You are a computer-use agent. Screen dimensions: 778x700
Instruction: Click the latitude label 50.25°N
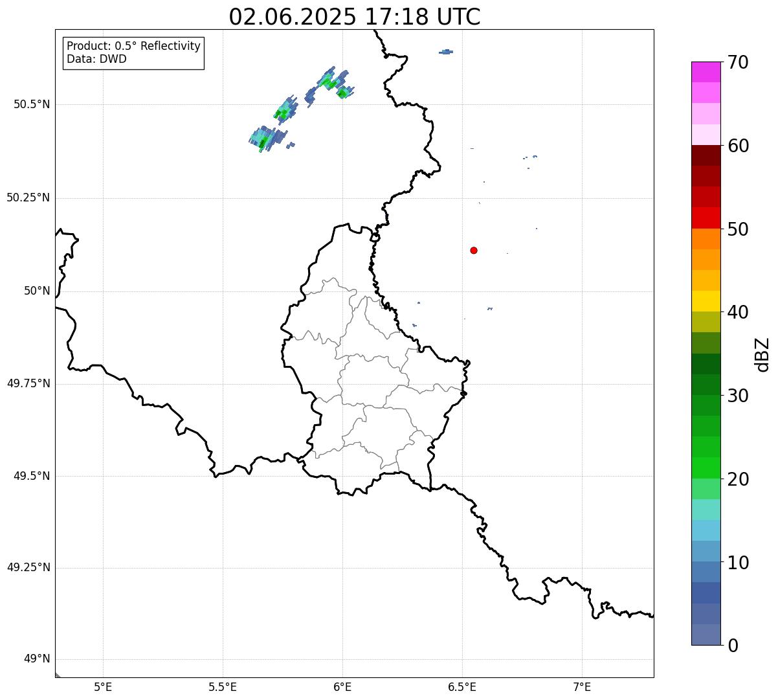[x=28, y=198]
